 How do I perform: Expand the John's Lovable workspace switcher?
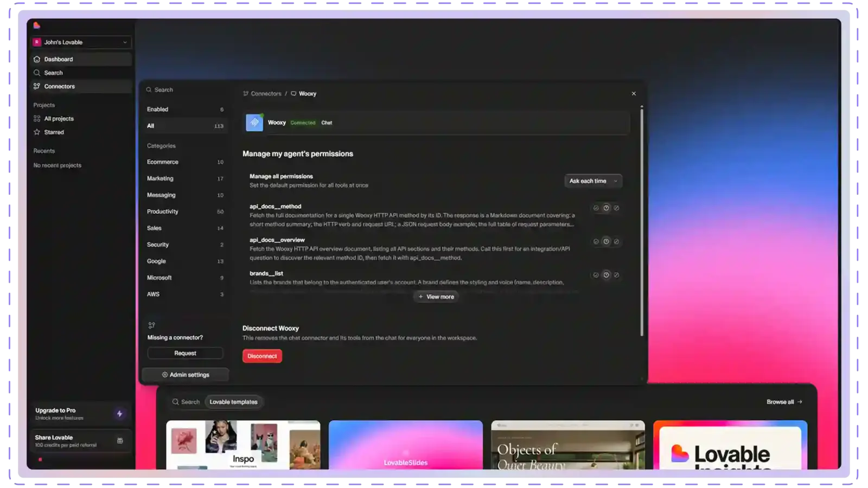81,42
